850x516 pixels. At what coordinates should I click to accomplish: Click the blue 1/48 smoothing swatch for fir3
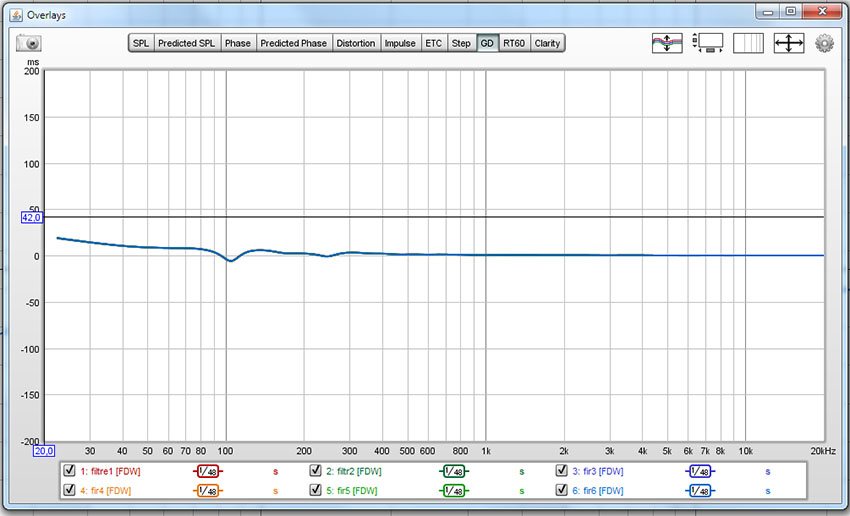coord(700,472)
